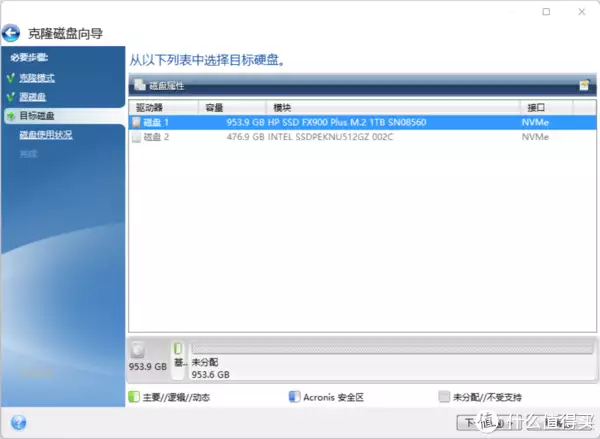Viewport: 600px width, 439px height.
Task: Click the unallocated space bar in disk map
Action: pos(392,349)
